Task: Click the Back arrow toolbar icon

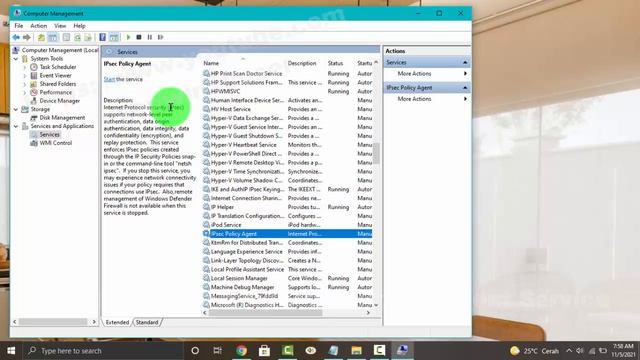Action: coord(16,38)
